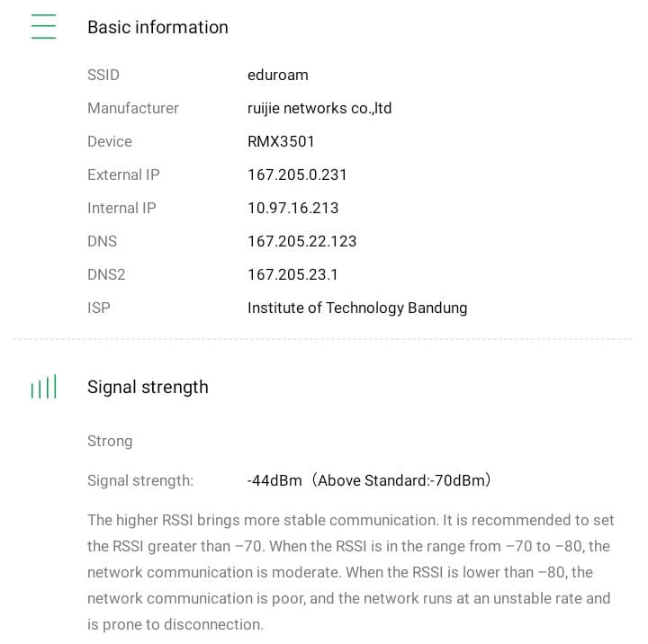Click the SSID label
Image resolution: width=648 pixels, height=644 pixels.
103,75
